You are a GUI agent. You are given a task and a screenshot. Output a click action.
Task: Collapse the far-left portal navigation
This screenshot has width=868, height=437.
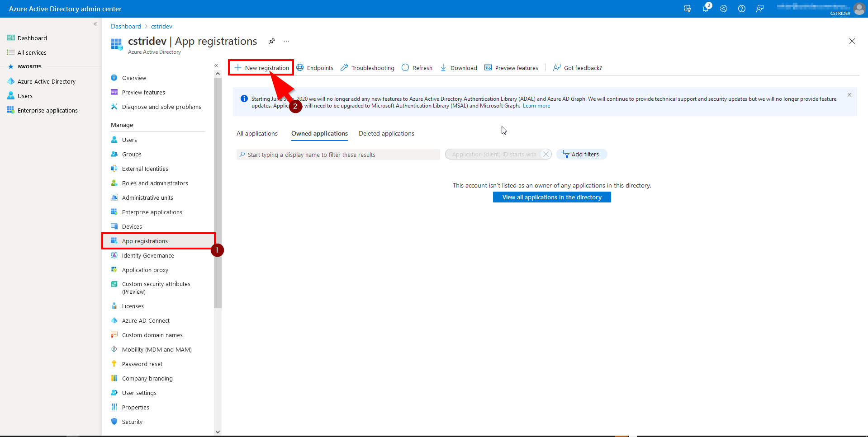pos(95,24)
